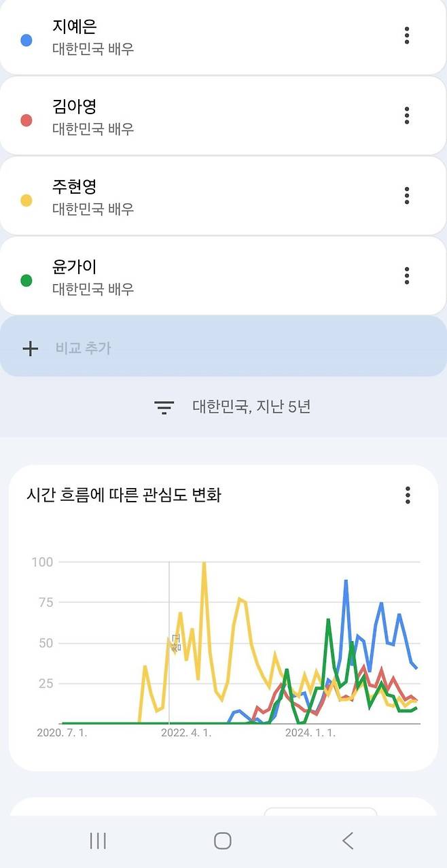The width and height of the screenshot is (447, 868).
Task: Open options menu for 주현영 search term
Action: pos(406,196)
